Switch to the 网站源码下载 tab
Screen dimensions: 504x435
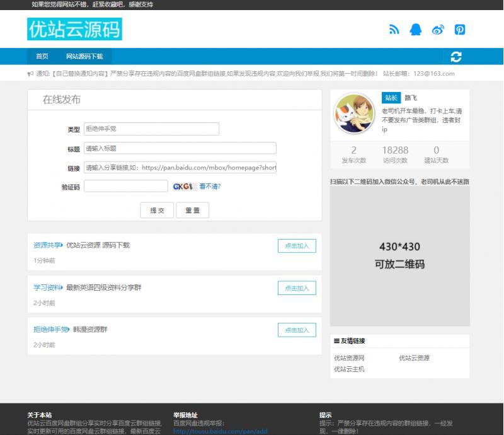[x=84, y=56]
